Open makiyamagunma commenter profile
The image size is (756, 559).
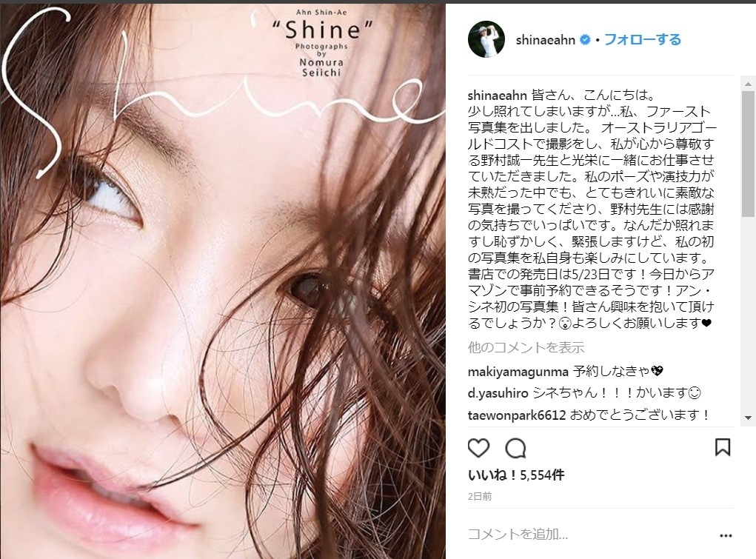click(518, 372)
